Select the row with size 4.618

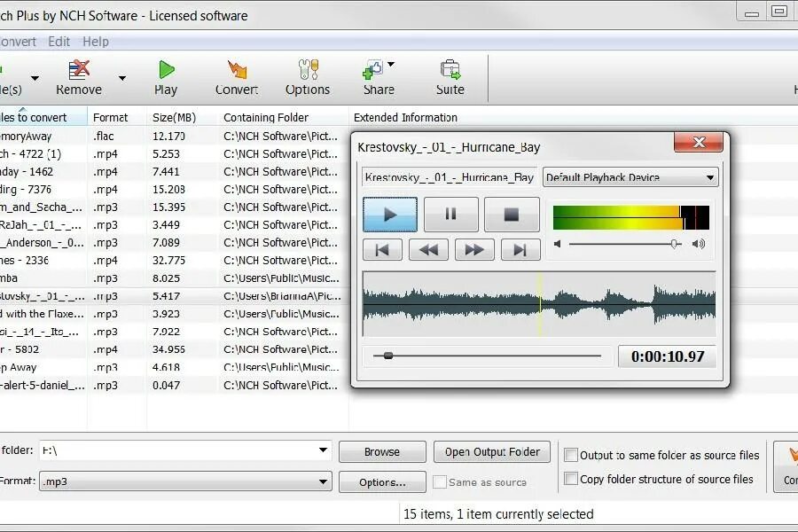click(174, 367)
